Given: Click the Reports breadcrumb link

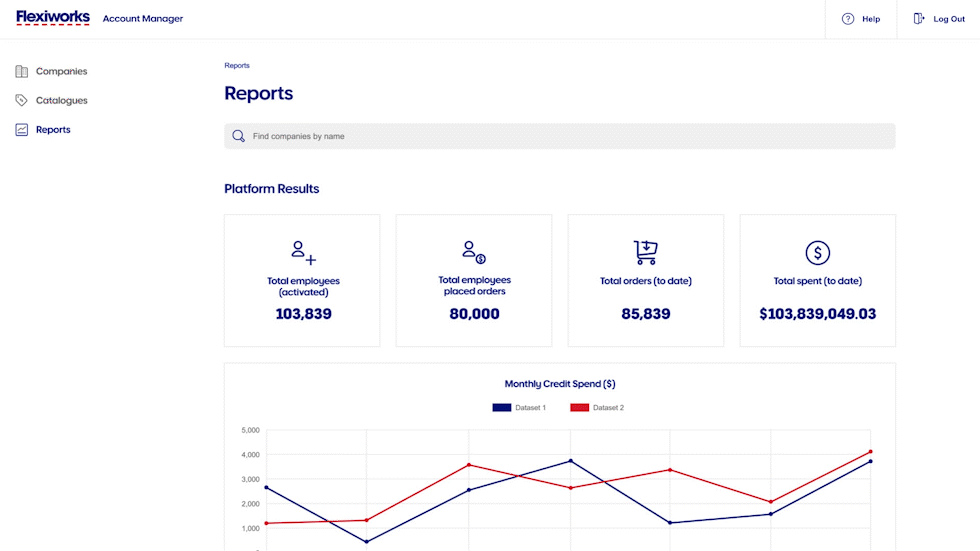Looking at the screenshot, I should 237,66.
